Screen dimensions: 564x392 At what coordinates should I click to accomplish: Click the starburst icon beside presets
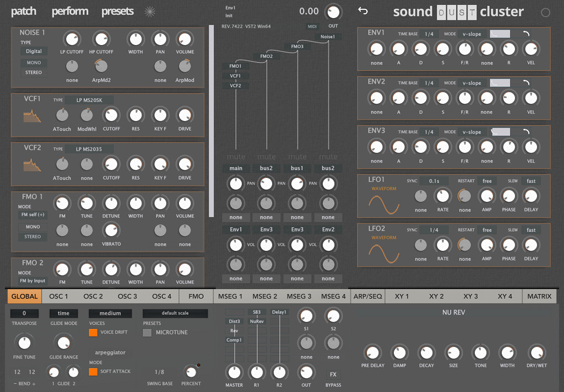coord(150,12)
